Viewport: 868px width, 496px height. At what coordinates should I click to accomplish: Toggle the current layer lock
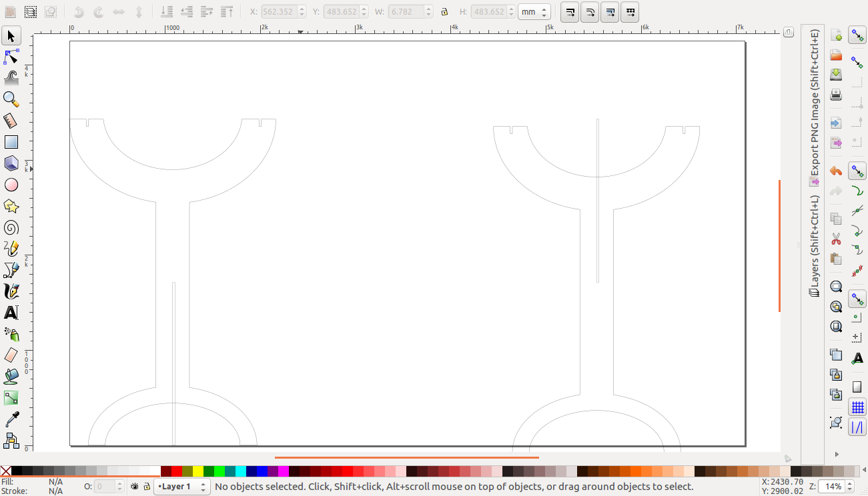(x=147, y=487)
